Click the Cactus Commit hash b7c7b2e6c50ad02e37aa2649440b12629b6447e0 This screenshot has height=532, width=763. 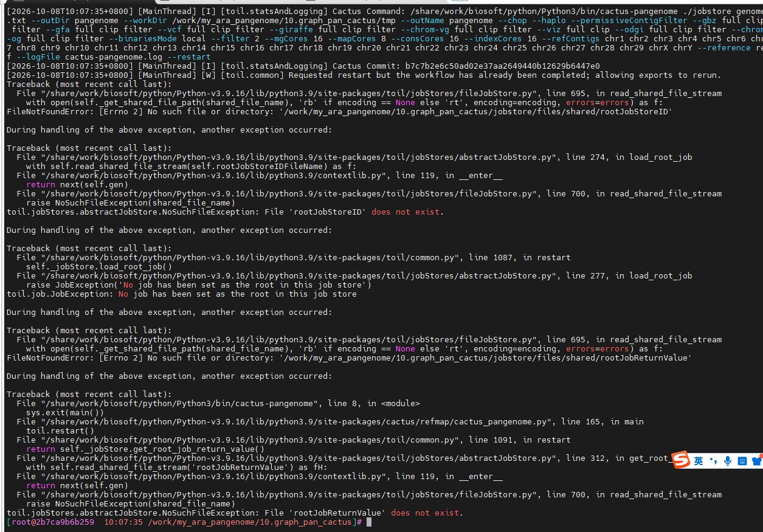pyautogui.click(x=503, y=66)
